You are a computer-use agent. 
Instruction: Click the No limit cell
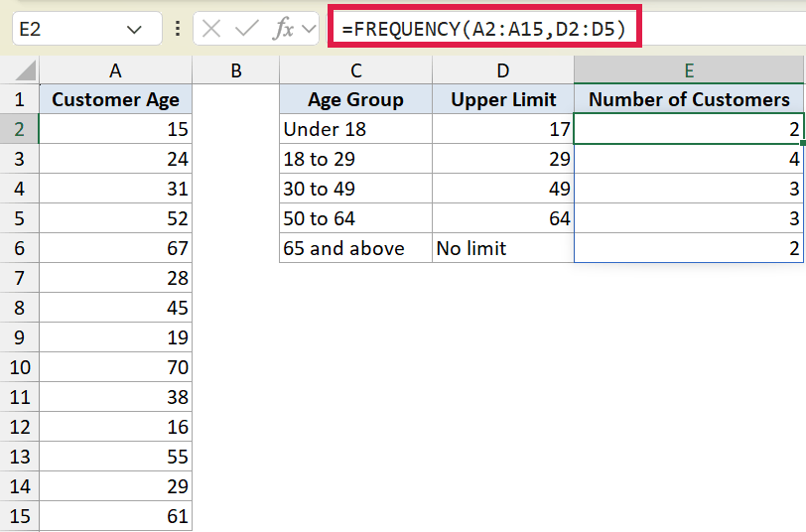coord(503,248)
